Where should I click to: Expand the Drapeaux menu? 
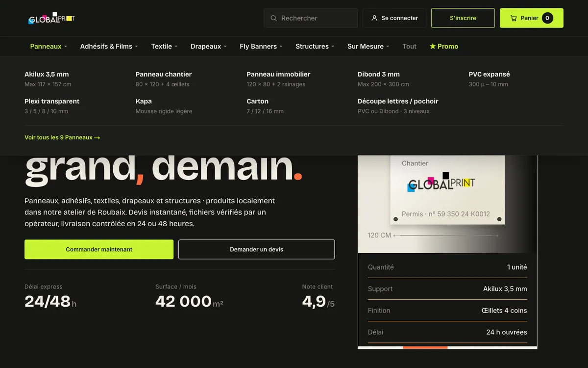click(x=209, y=46)
